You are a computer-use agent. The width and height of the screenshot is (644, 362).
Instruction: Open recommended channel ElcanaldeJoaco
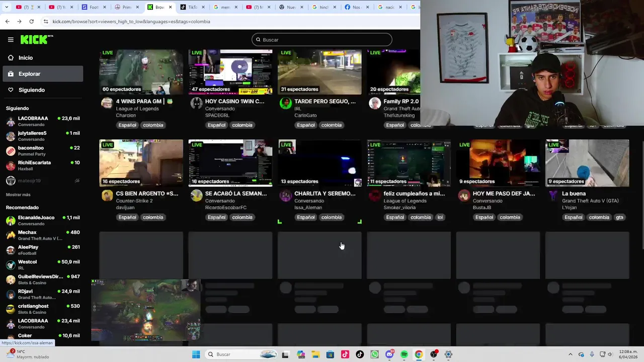43,220
